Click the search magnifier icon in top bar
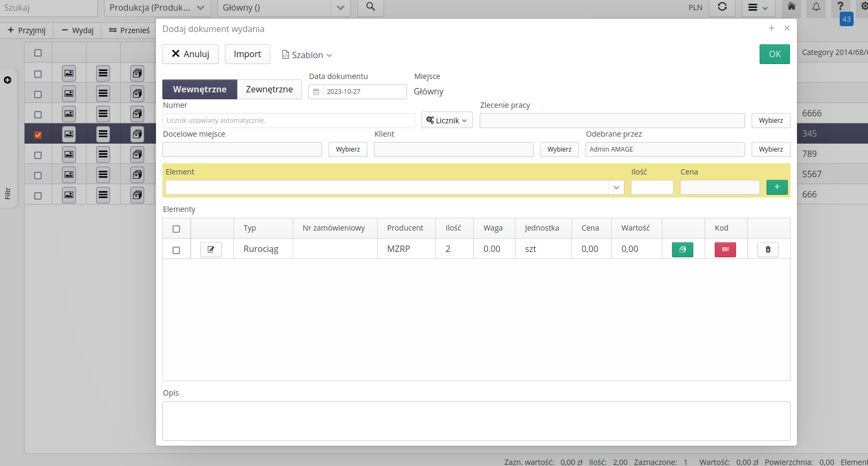Image resolution: width=868 pixels, height=466 pixels. click(x=370, y=7)
